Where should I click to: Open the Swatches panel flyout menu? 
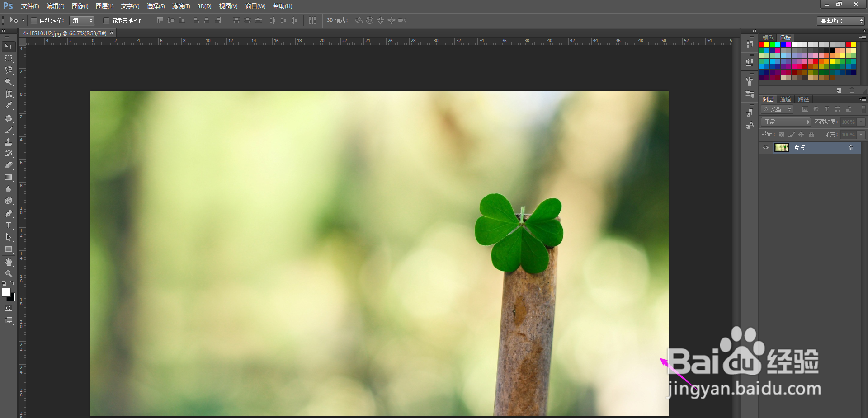coord(863,38)
